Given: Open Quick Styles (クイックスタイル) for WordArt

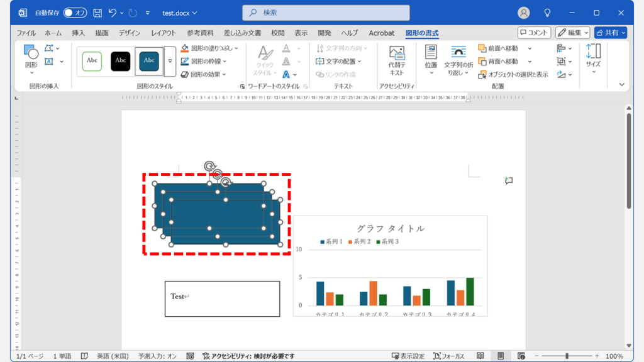Looking at the screenshot, I should coord(265,60).
